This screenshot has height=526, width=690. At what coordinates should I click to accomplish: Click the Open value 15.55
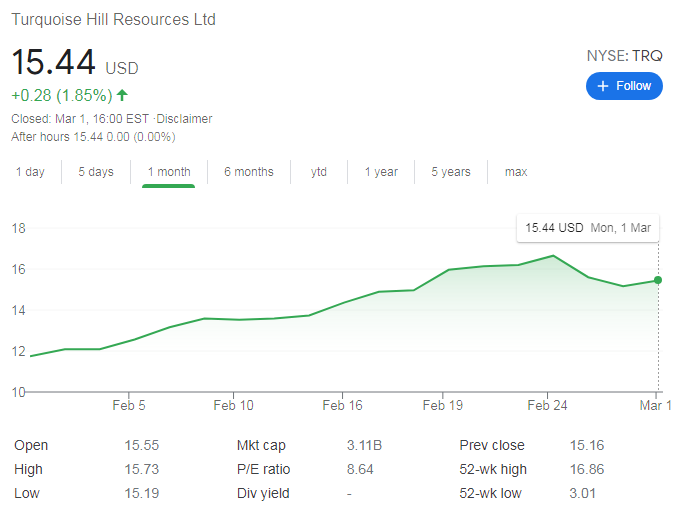[x=142, y=445]
